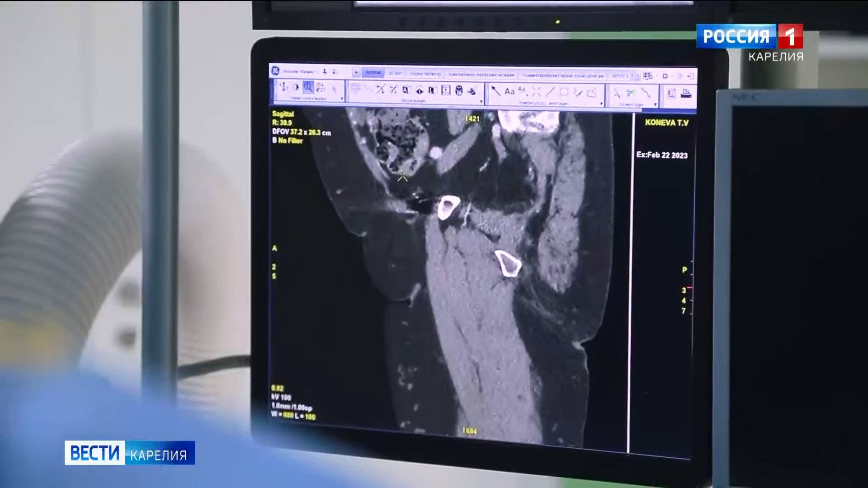The width and height of the screenshot is (868, 488).
Task: Click the I 684 slice position label
Action: click(x=470, y=431)
